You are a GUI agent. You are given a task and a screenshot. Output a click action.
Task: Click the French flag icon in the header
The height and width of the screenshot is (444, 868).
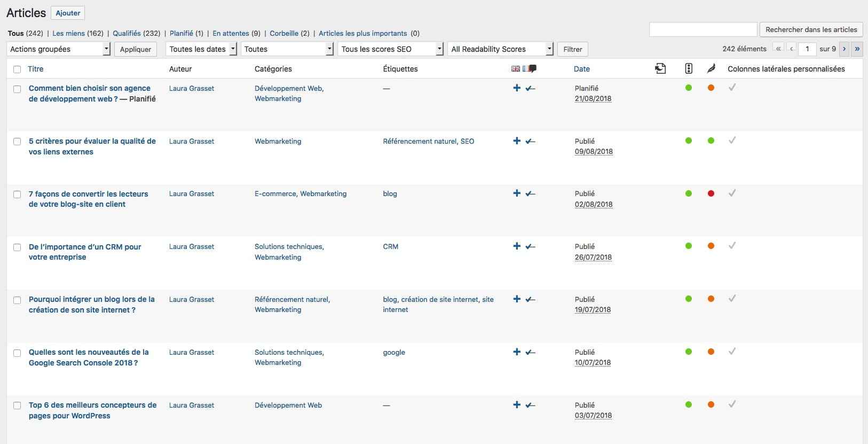pyautogui.click(x=526, y=69)
